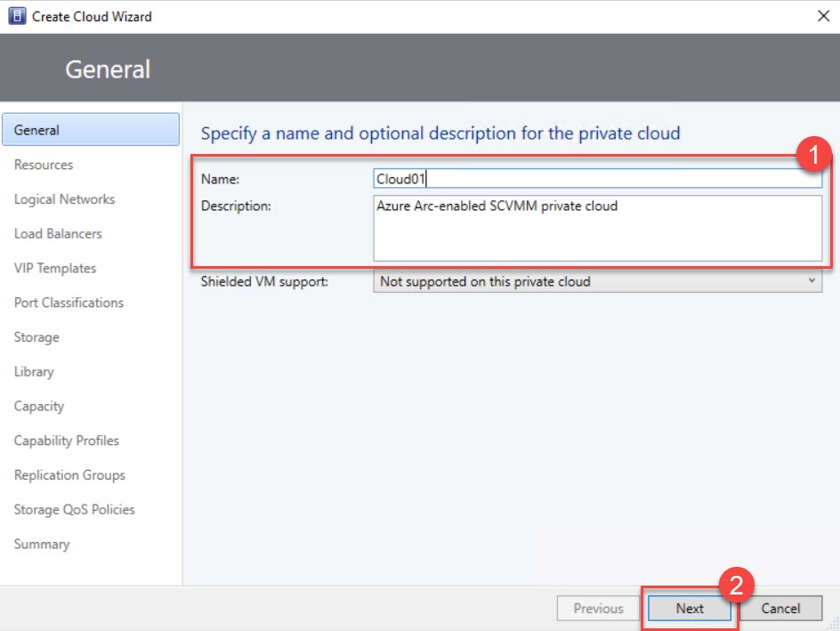Select the General tab on the left
Screen dimensions: 840x631
coord(38,129)
